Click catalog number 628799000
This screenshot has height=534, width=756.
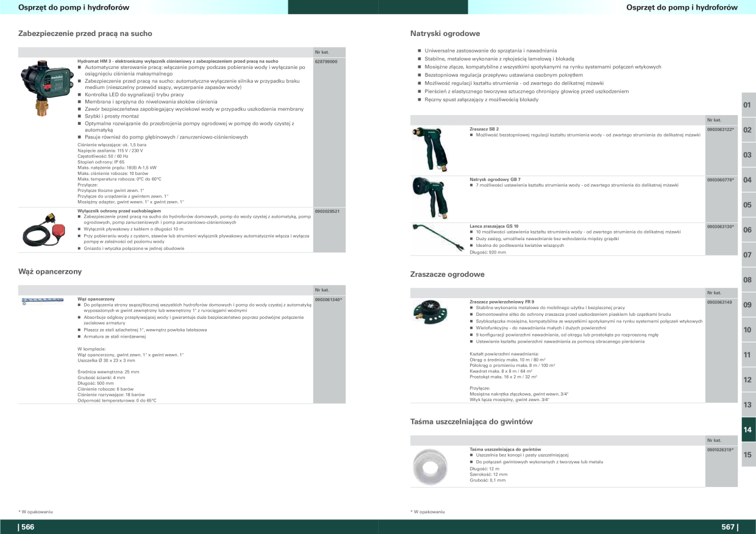pyautogui.click(x=326, y=62)
